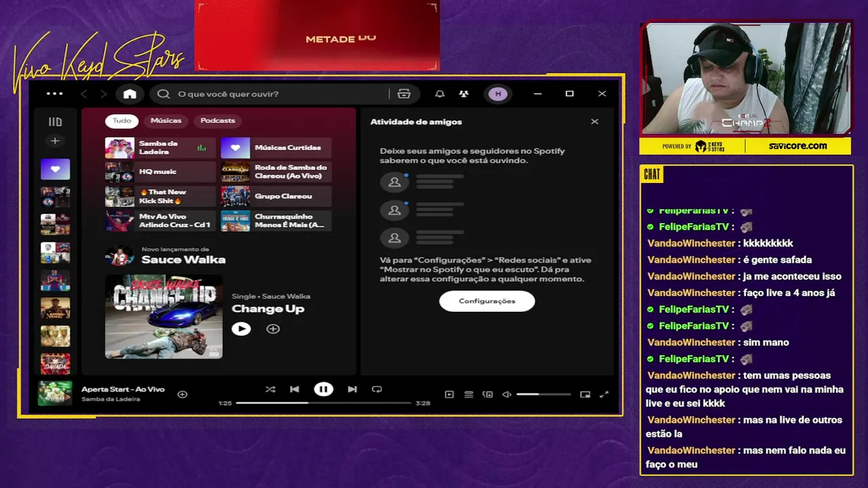Open the mini player
Screen dimensions: 868x488
585,394
